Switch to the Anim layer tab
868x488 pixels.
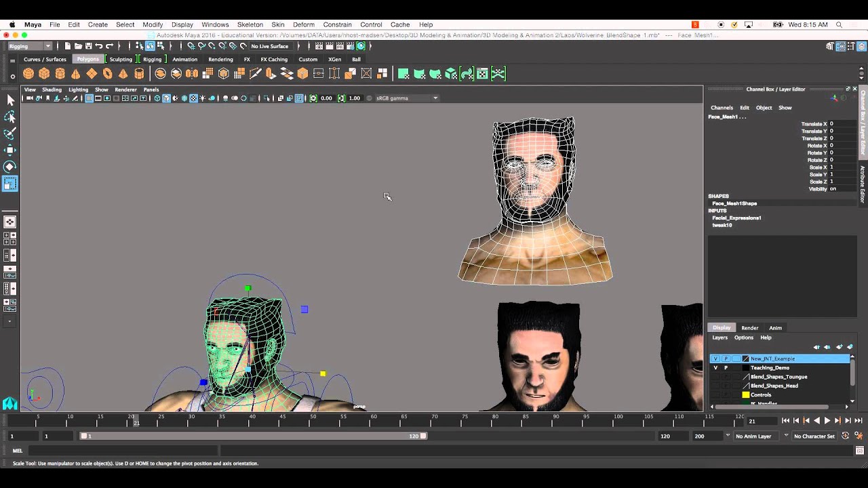pos(775,328)
